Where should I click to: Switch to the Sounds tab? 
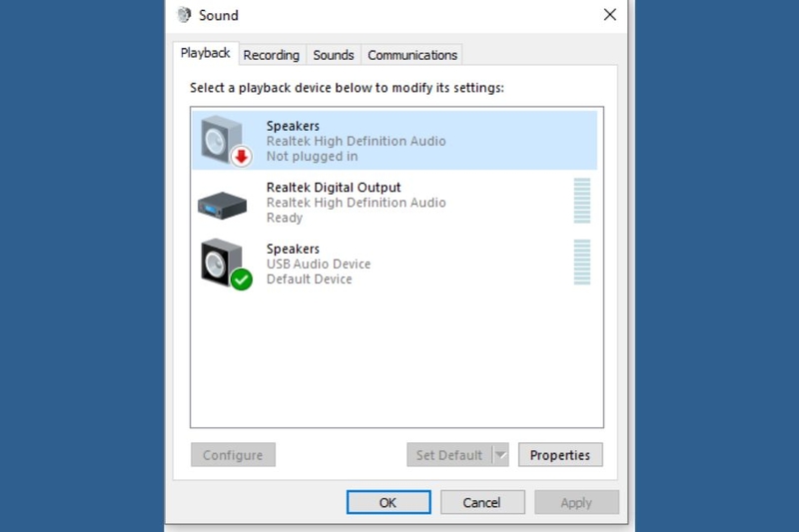(334, 55)
